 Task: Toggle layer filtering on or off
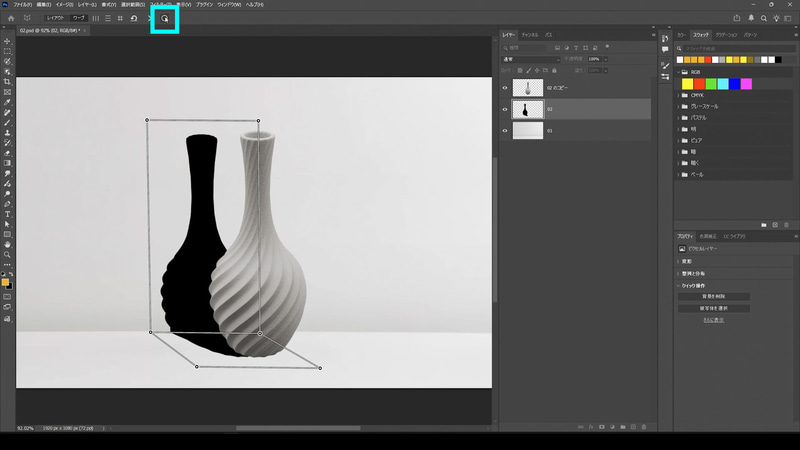click(607, 47)
